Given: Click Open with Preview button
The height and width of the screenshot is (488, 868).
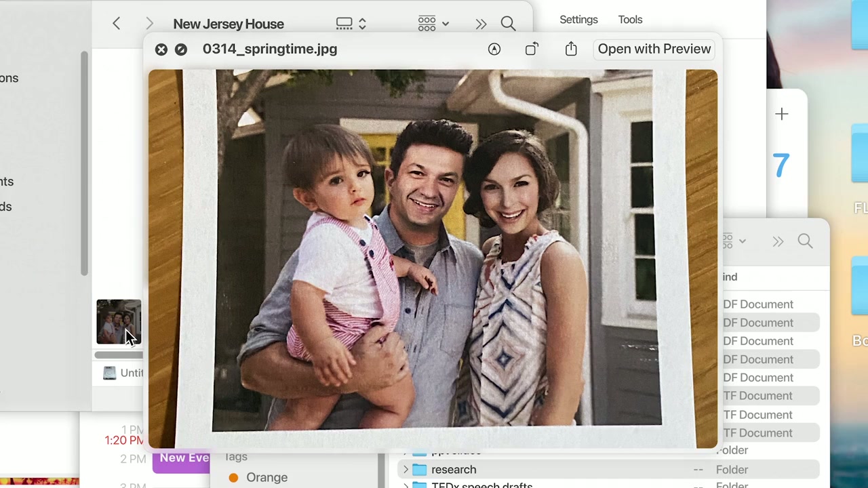Looking at the screenshot, I should (654, 49).
